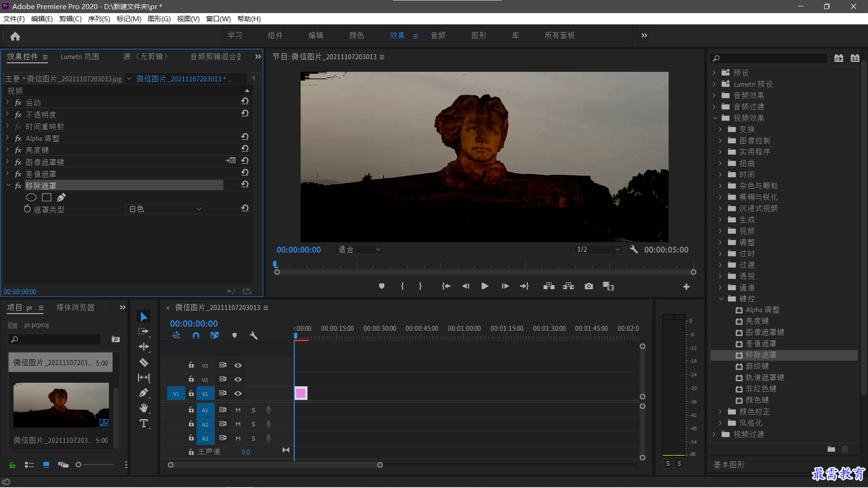Toggle V3 track output eye
Screen dimensions: 868x488
tap(238, 366)
